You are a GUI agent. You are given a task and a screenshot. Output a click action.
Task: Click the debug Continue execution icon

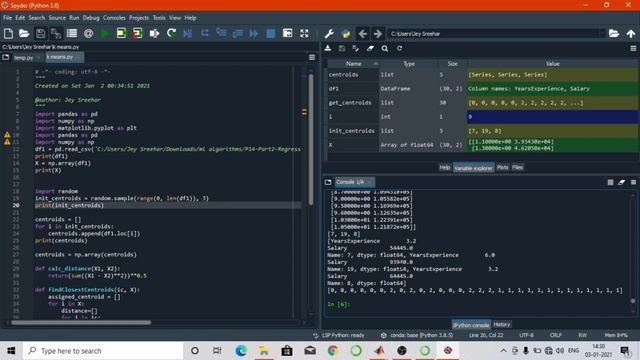point(254,33)
